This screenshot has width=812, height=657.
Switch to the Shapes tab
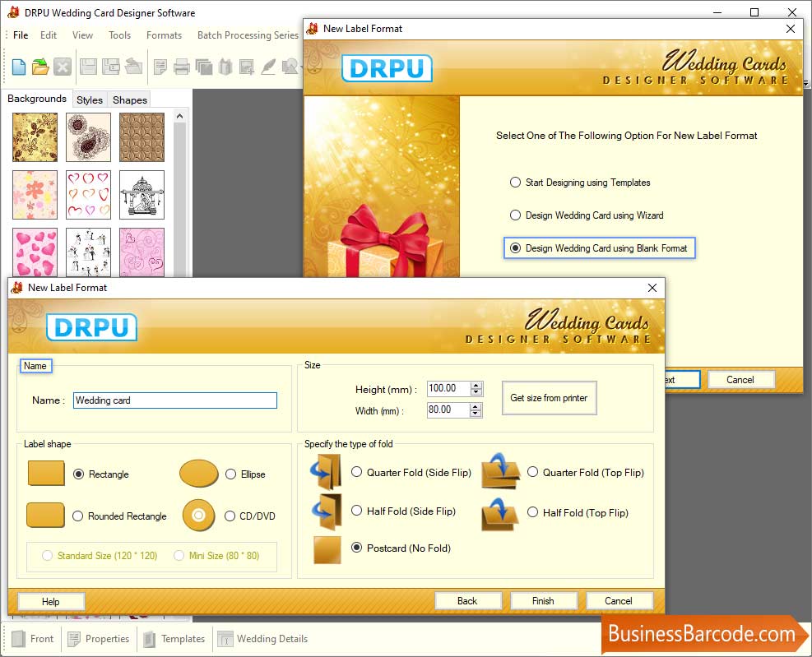[x=130, y=100]
